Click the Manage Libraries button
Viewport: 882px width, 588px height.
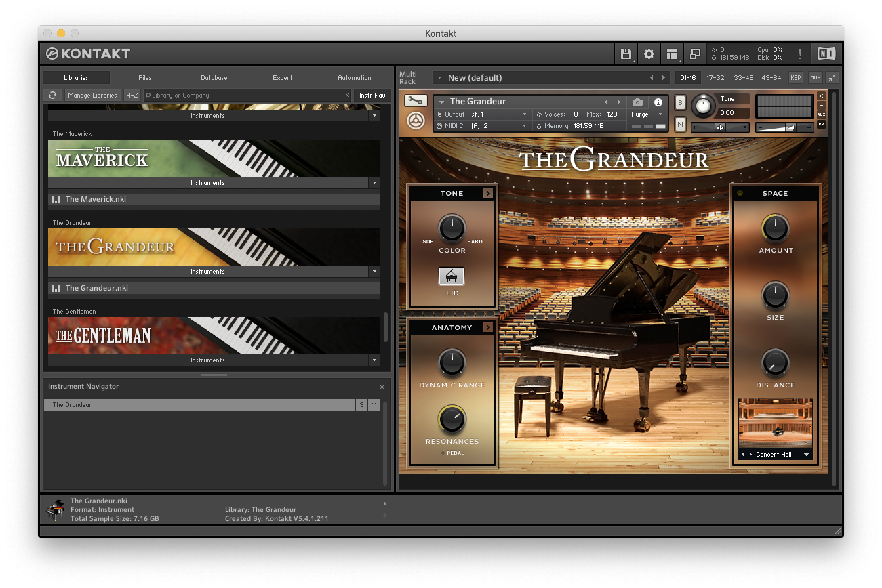[92, 95]
